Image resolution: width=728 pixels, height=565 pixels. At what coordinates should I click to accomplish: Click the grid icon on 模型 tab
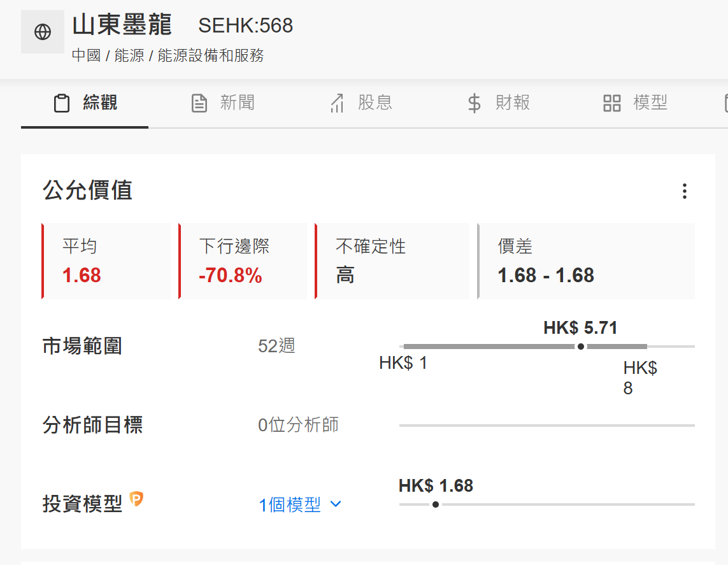pos(612,103)
